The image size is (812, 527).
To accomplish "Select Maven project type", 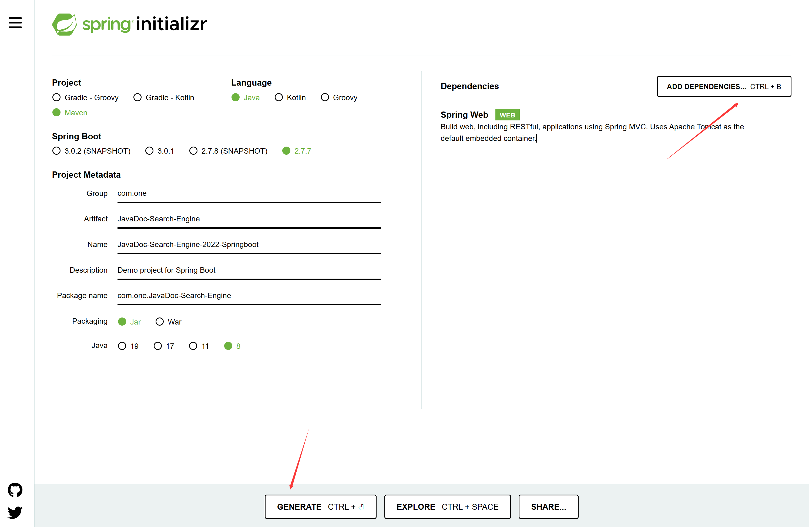I will coord(70,113).
